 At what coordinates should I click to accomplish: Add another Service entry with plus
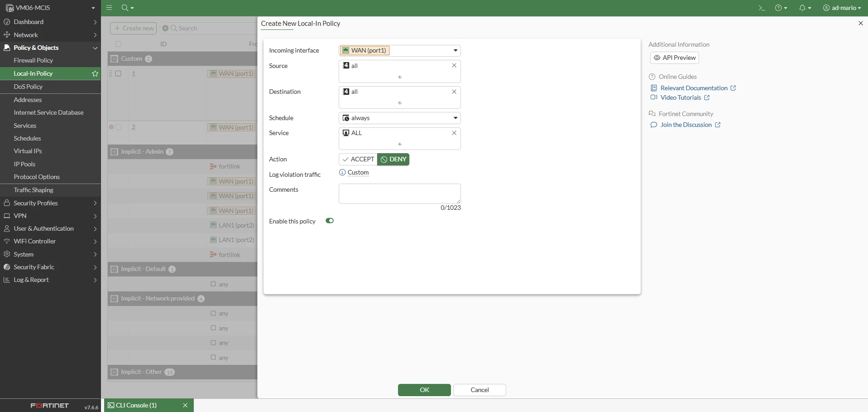400,144
